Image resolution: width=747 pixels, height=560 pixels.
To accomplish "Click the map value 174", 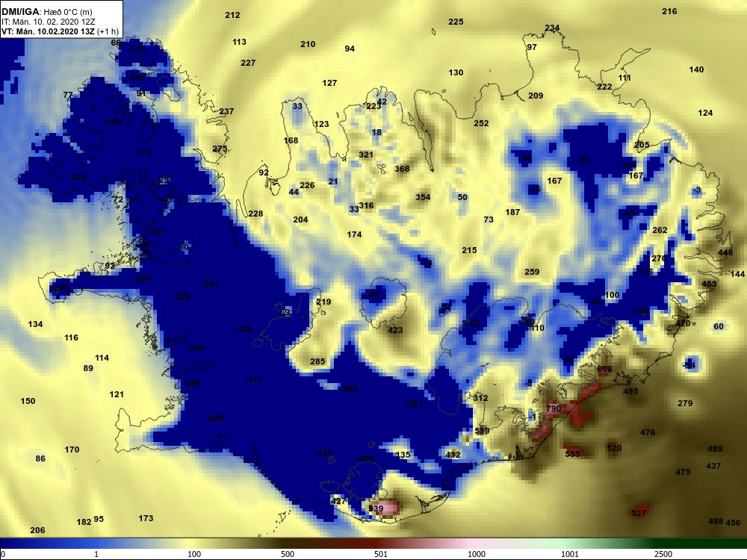I will (354, 234).
